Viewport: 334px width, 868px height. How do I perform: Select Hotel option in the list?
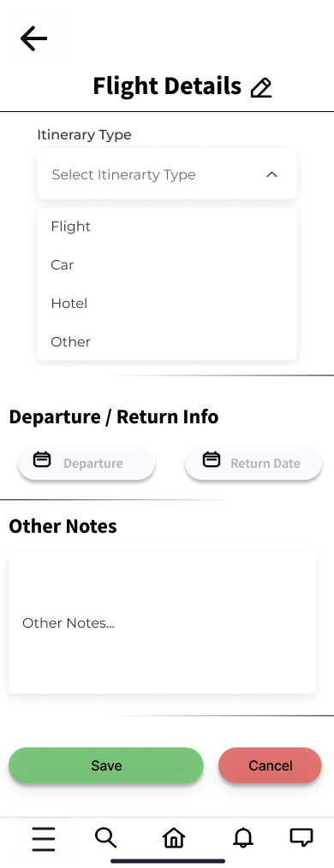(167, 304)
